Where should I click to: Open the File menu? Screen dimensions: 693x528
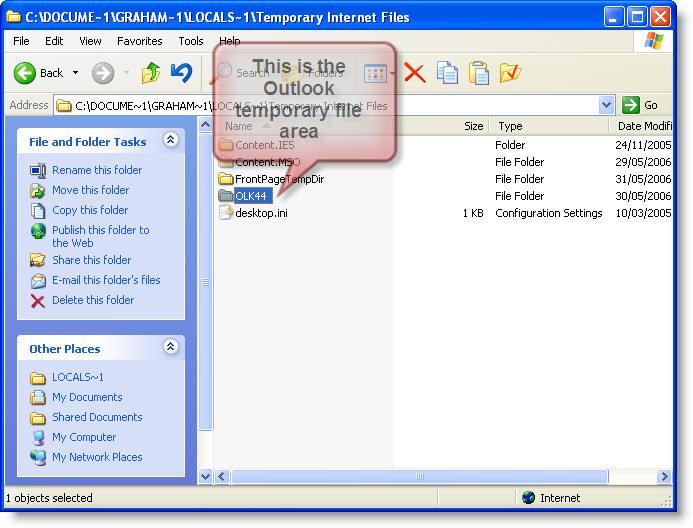pos(21,41)
